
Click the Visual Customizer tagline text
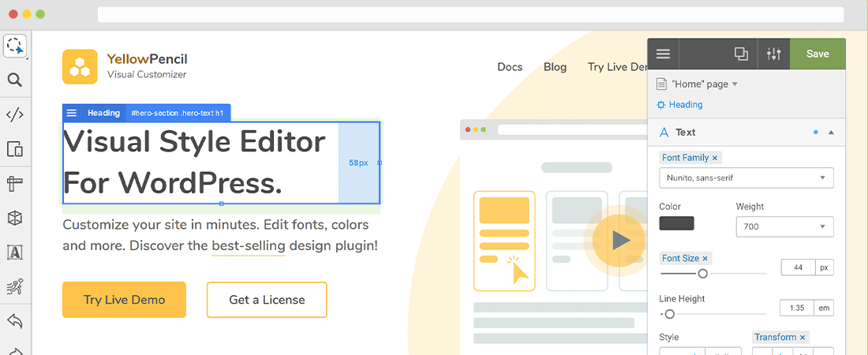point(147,74)
